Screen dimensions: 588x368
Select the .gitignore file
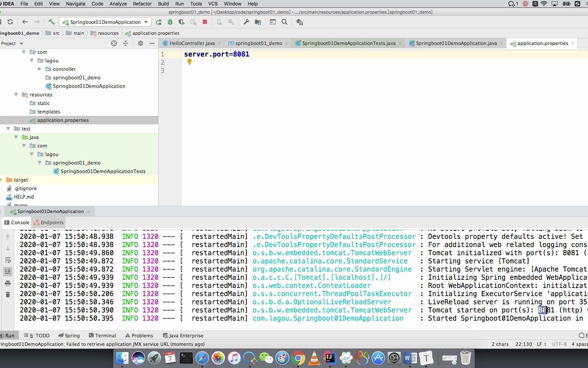25,188
